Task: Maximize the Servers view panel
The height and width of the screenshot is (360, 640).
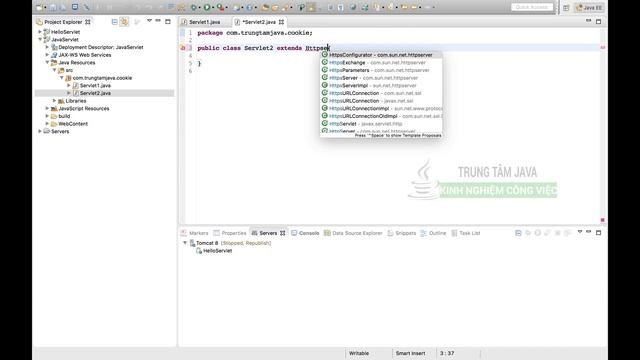Action: tap(598, 233)
